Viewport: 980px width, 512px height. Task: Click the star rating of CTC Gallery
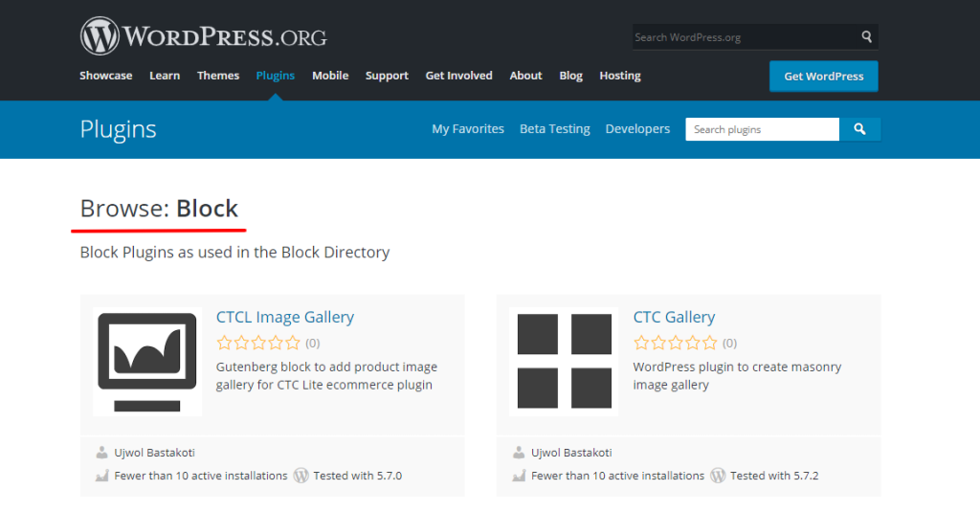click(x=675, y=343)
